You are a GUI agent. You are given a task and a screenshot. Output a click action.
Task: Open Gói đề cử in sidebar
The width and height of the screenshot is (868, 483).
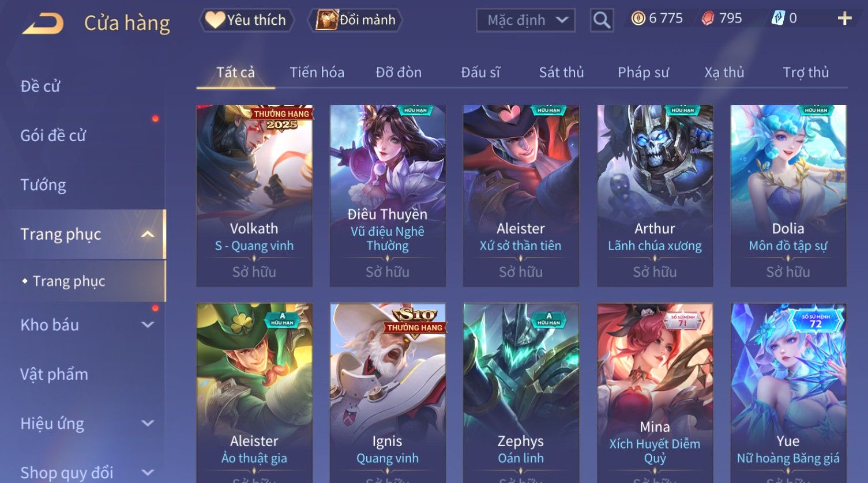coord(53,135)
